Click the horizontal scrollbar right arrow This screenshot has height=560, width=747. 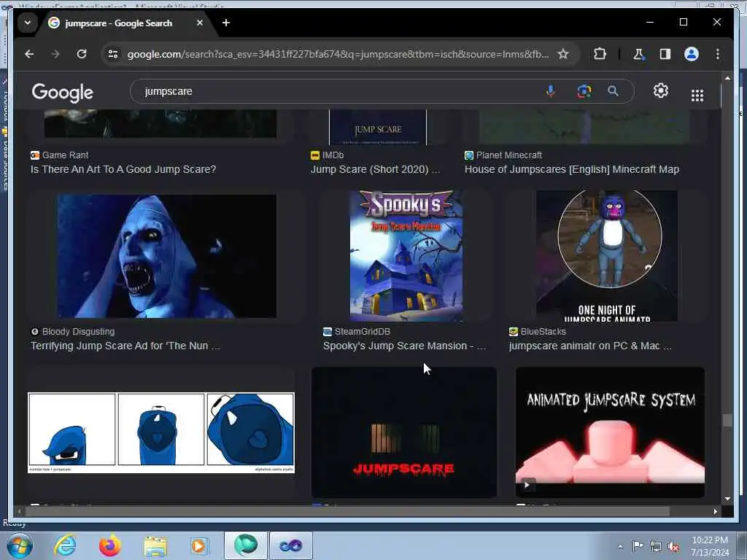[715, 511]
